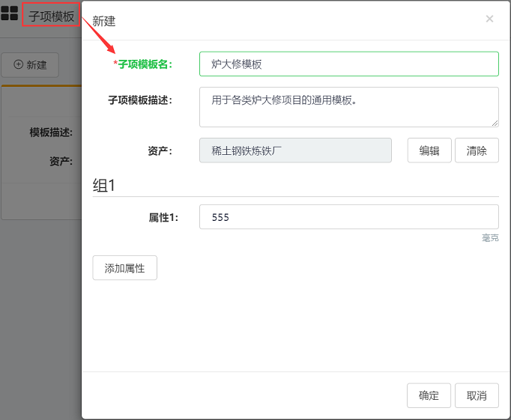Click the 资产 field showing 稀土钢铁炼铁厂
Image resolution: width=511 pixels, height=420 pixels.
(x=295, y=150)
